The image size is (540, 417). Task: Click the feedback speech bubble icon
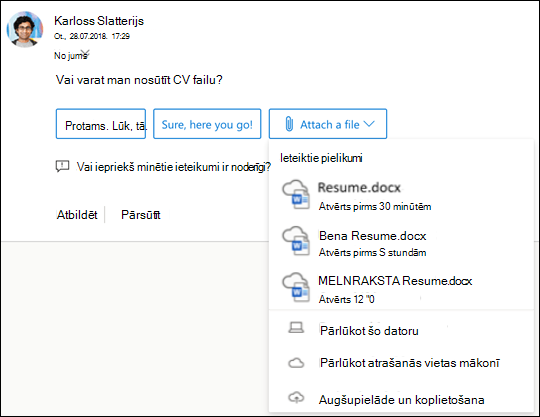coord(62,166)
